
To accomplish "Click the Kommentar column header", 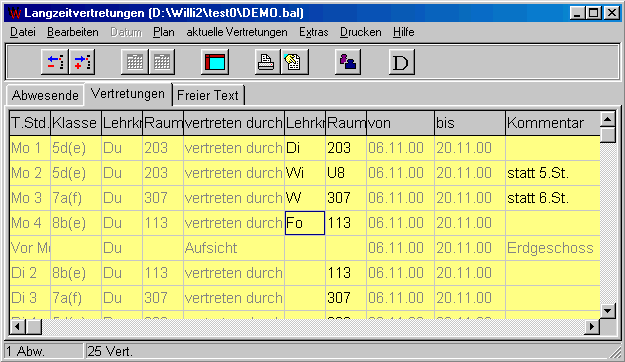I will click(x=552, y=123).
